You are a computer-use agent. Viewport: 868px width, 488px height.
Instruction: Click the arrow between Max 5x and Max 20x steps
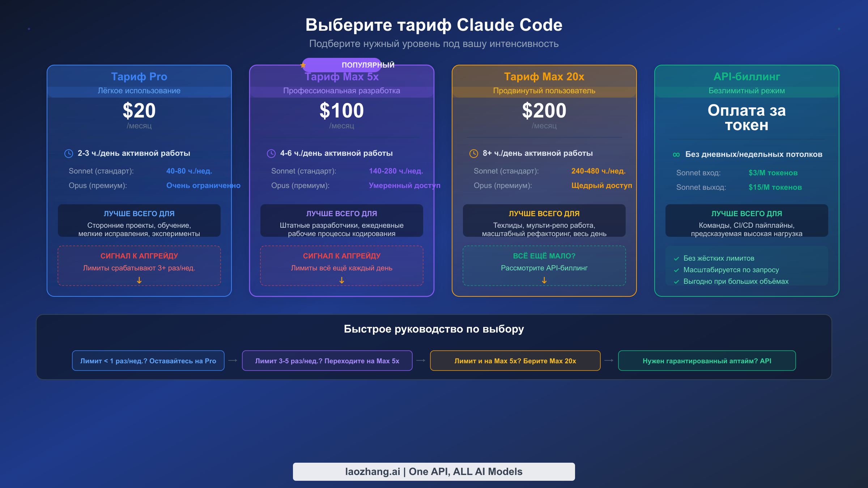421,360
